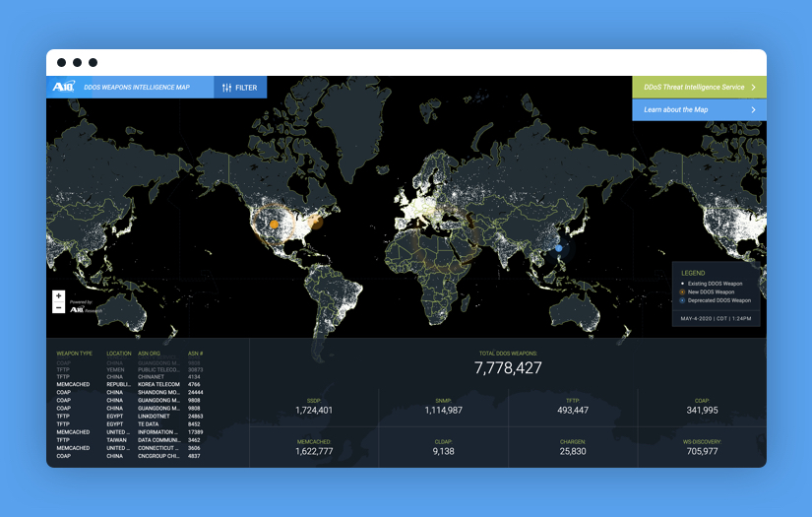
Task: Click the YEMEN location cell
Action: (115, 369)
